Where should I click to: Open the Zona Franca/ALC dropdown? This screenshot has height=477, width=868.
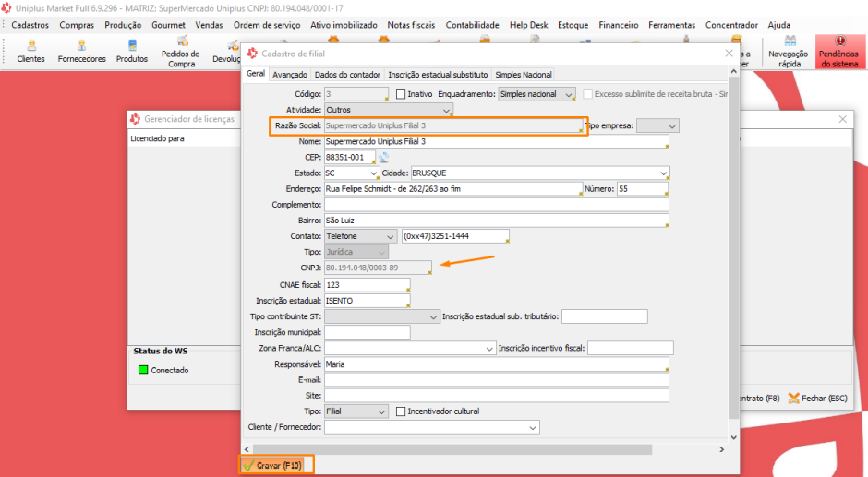click(410, 348)
